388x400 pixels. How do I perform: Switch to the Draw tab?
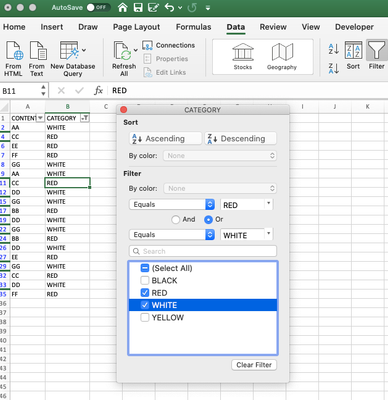pos(88,27)
